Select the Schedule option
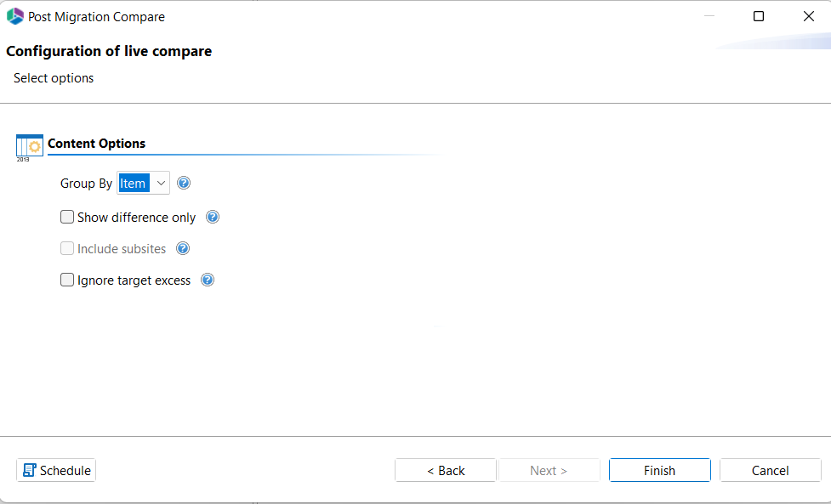 click(x=55, y=469)
